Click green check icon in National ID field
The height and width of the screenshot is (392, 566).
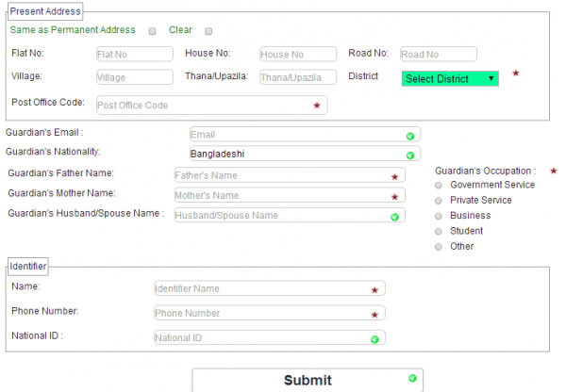tap(375, 338)
